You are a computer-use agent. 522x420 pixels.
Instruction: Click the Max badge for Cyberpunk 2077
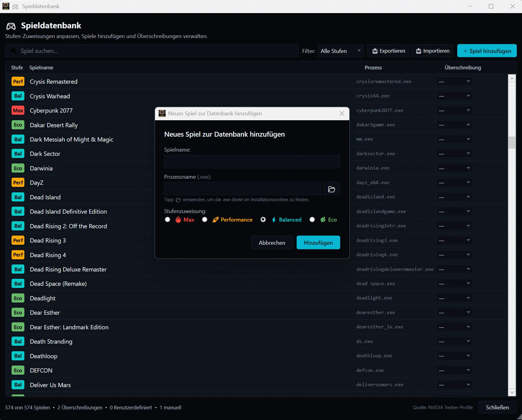click(18, 110)
